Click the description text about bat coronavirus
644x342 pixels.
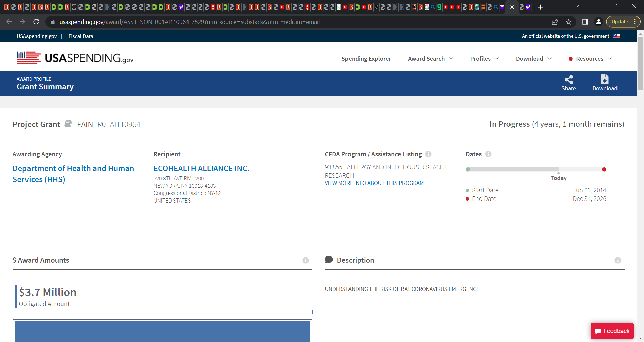coord(402,289)
